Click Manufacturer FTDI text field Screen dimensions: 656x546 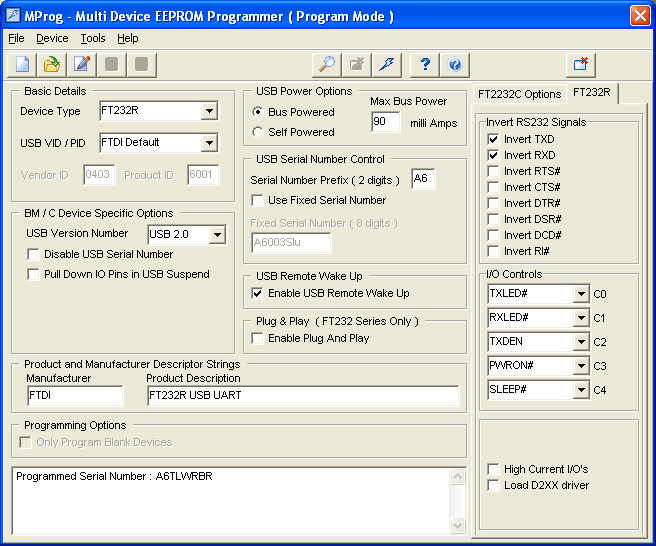[x=75, y=395]
